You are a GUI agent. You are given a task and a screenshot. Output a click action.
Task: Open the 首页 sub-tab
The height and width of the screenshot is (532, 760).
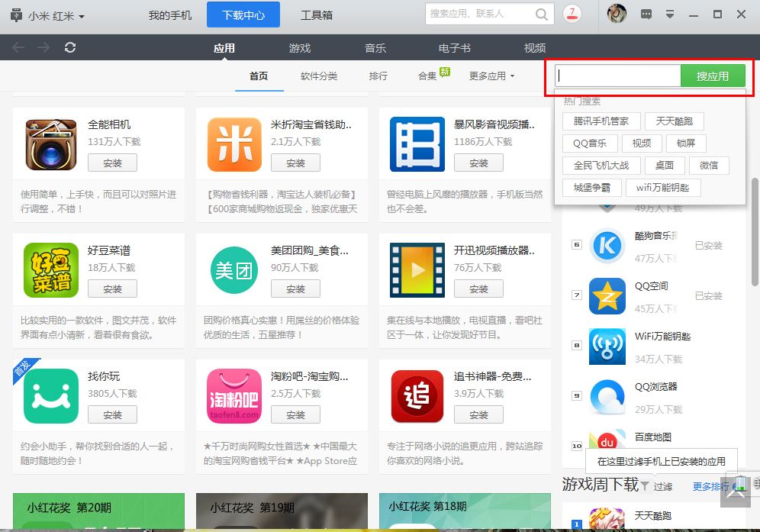click(259, 76)
